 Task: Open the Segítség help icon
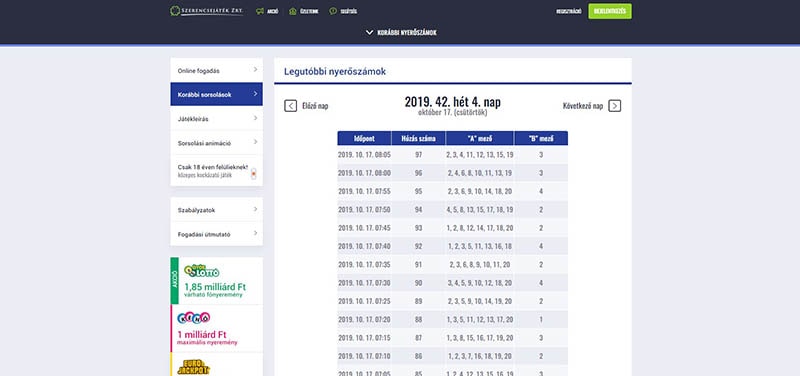(x=333, y=11)
